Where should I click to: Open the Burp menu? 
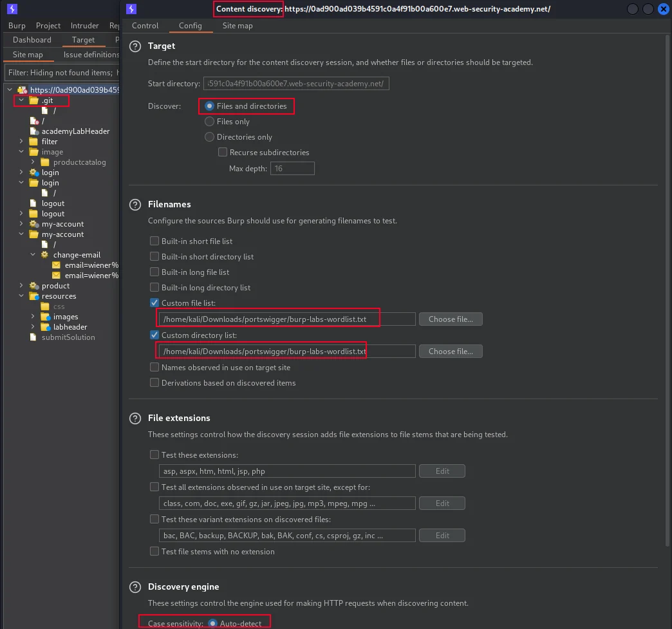[17, 26]
